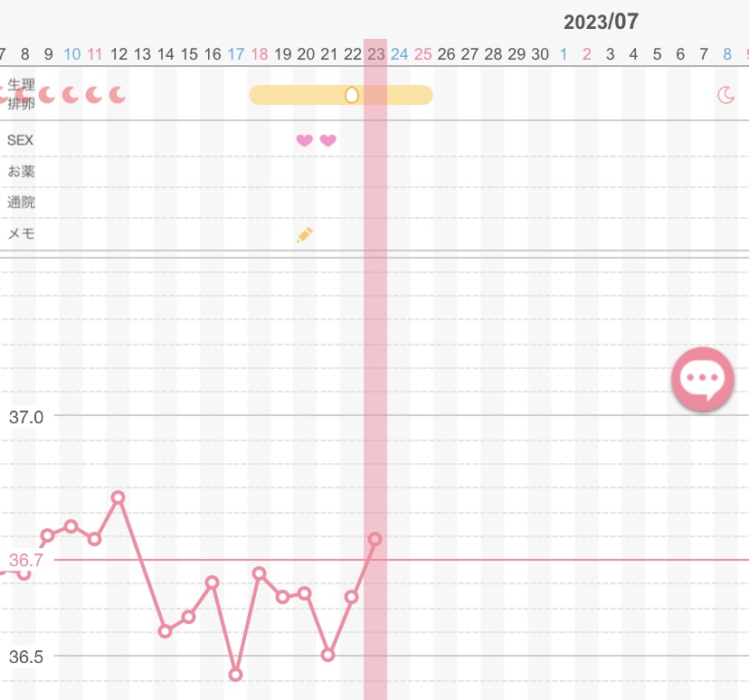Tap the period moon icon on day 11

[94, 95]
